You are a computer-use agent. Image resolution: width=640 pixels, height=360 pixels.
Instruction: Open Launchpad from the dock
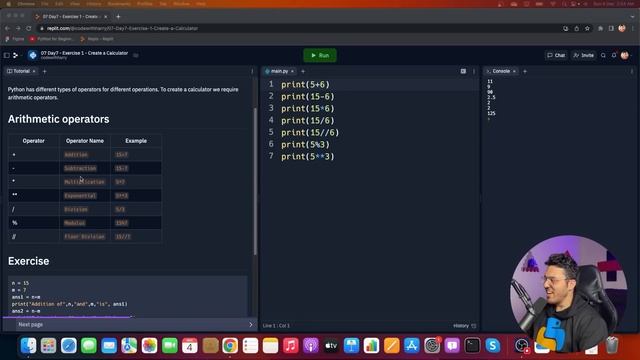coord(48,346)
